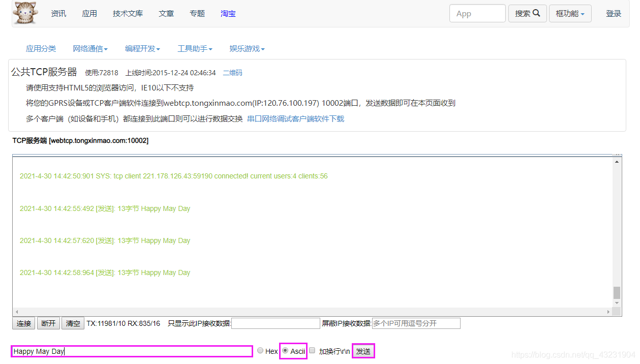Open the 框功能 dropdown button

(x=570, y=14)
